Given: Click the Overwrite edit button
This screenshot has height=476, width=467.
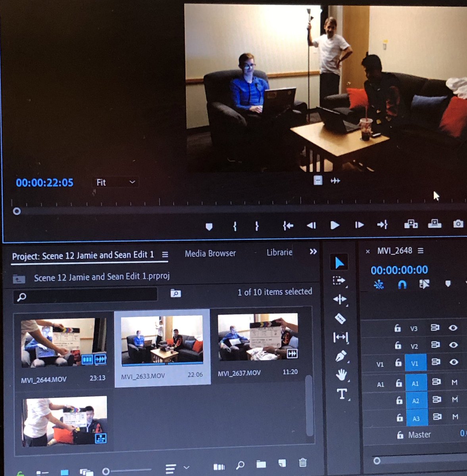Looking at the screenshot, I should pos(434,224).
